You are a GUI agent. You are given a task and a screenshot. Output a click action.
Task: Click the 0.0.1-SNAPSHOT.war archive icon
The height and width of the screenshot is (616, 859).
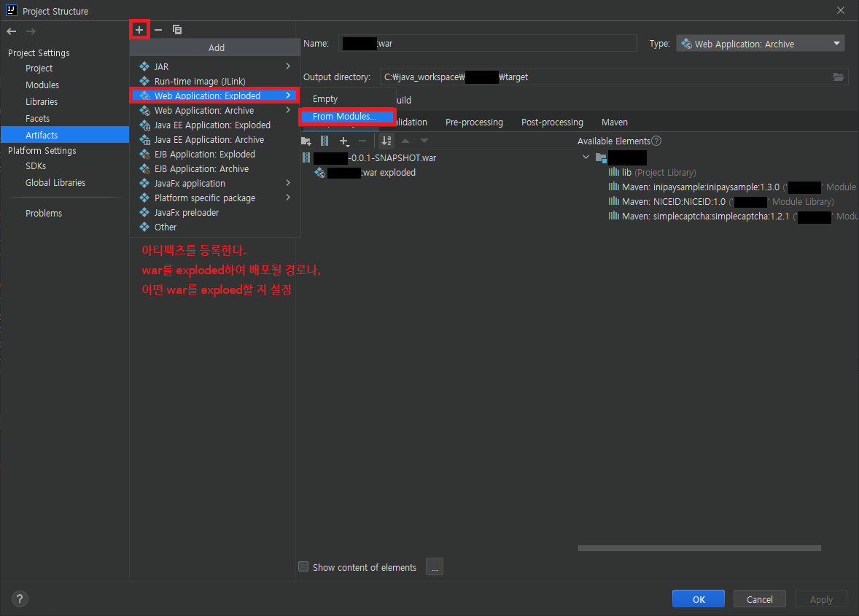[306, 157]
